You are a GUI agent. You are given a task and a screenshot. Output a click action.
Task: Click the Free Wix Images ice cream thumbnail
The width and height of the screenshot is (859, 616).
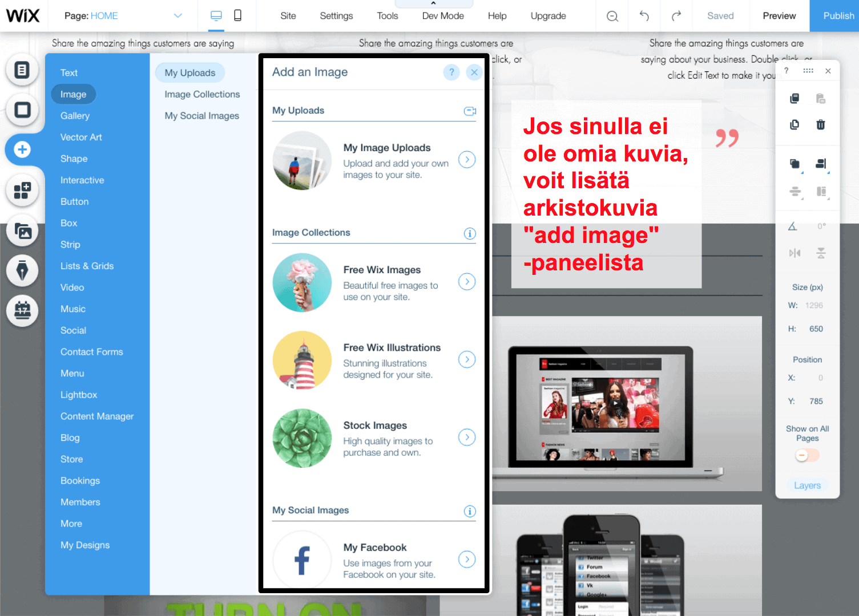tap(302, 282)
